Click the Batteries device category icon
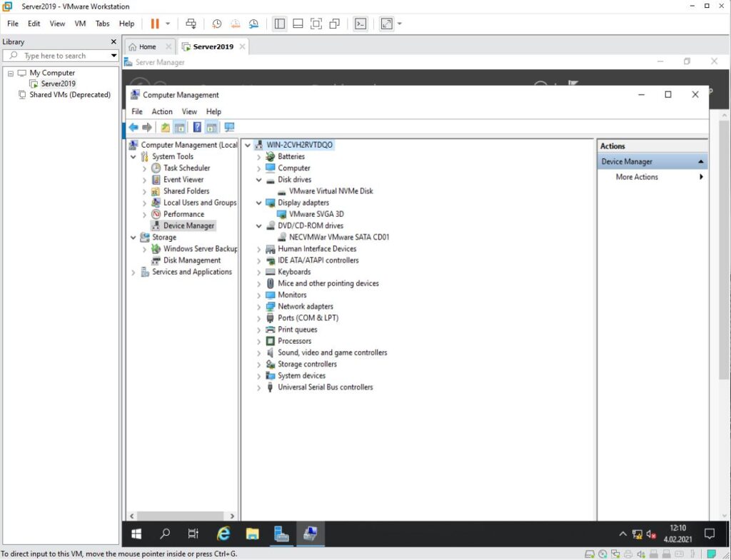 [x=270, y=156]
